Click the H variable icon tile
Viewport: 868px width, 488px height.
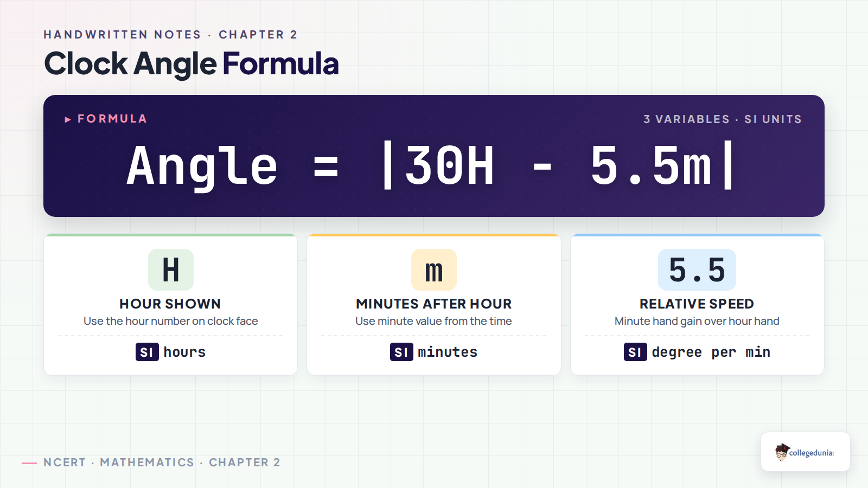pyautogui.click(x=171, y=269)
